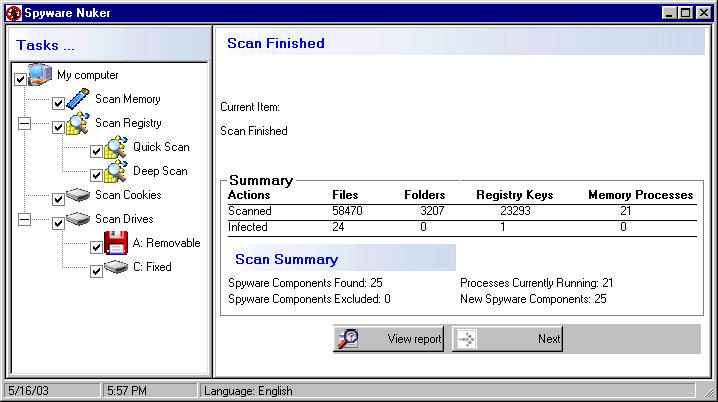
Task: Click the status bar corner grip
Action: (x=709, y=392)
